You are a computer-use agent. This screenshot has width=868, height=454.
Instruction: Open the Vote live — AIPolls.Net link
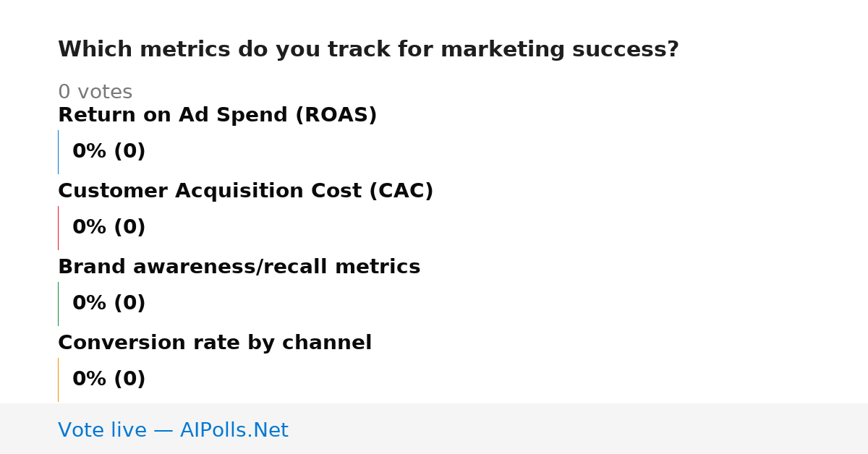coord(173,430)
